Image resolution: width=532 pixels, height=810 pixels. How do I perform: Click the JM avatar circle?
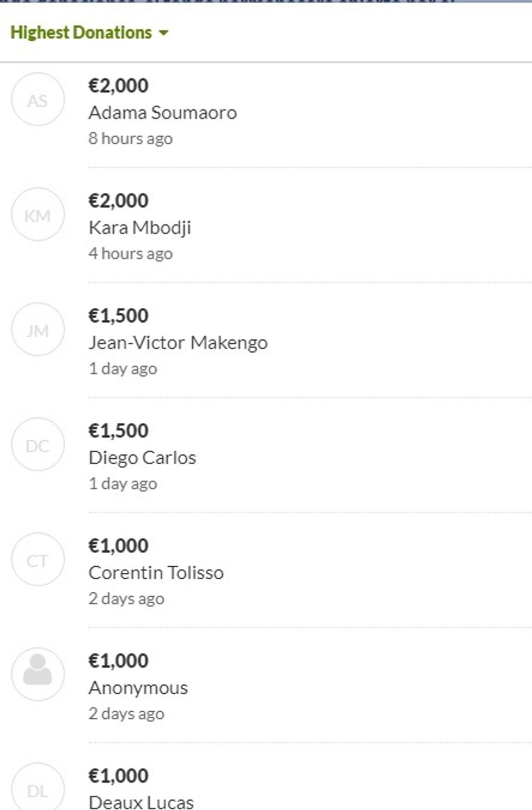tap(38, 330)
